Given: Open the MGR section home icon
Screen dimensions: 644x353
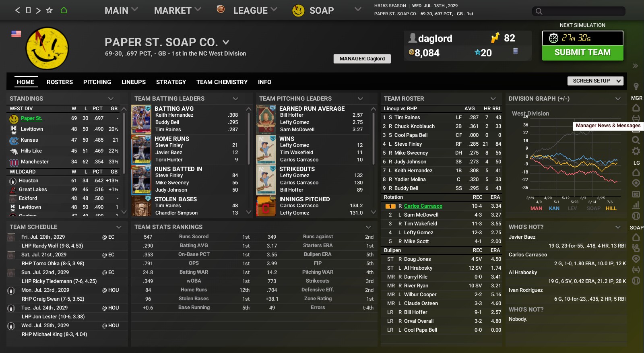Looking at the screenshot, I should (636, 108).
